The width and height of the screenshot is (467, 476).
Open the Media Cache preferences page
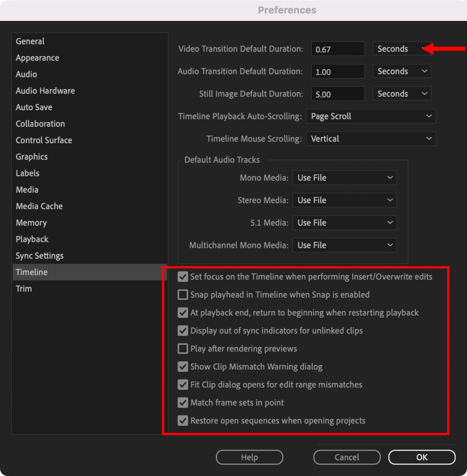click(x=39, y=206)
